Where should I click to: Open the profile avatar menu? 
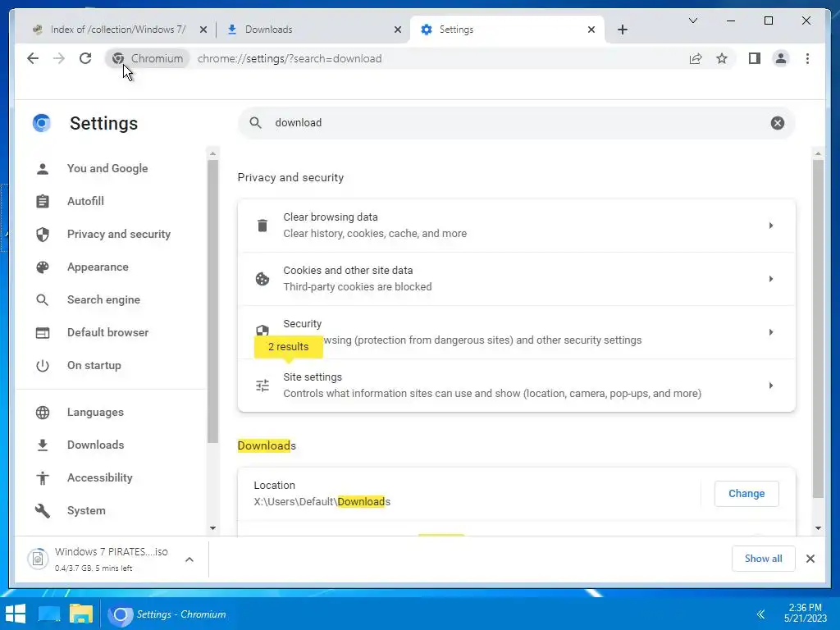(781, 58)
